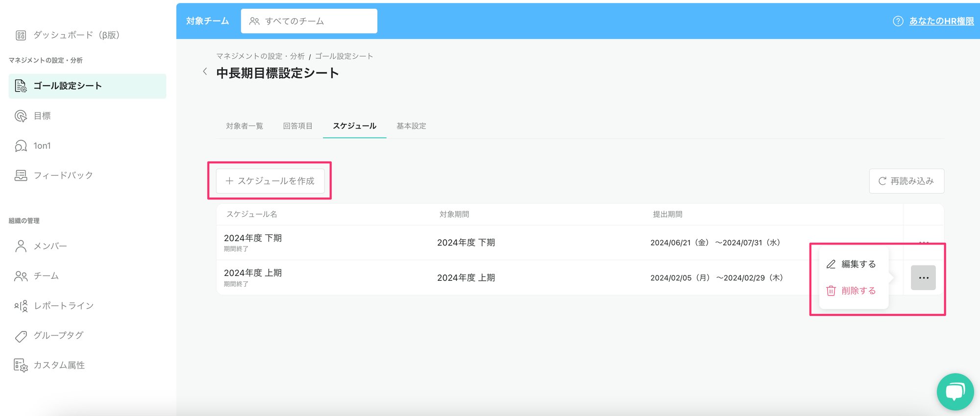Open the ダッシュボード sidebar icon

click(x=21, y=35)
